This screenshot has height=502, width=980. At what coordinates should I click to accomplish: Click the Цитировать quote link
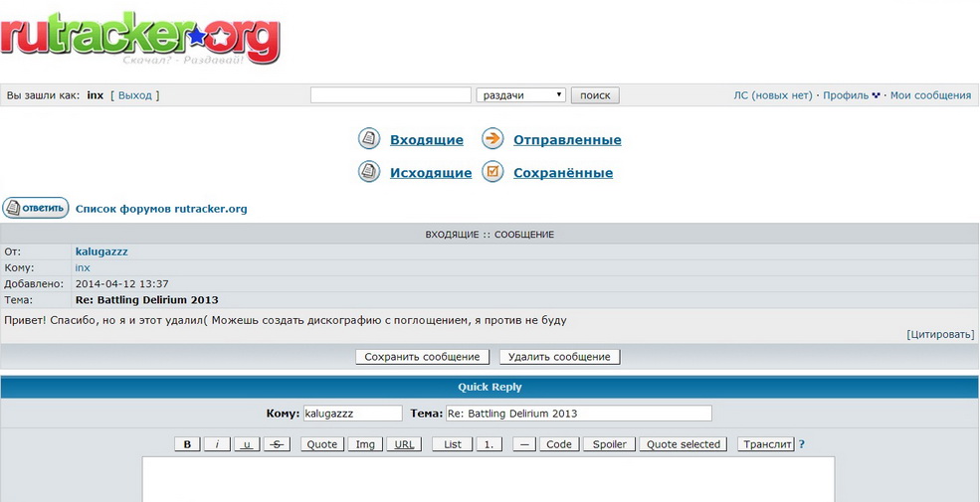tap(940, 335)
